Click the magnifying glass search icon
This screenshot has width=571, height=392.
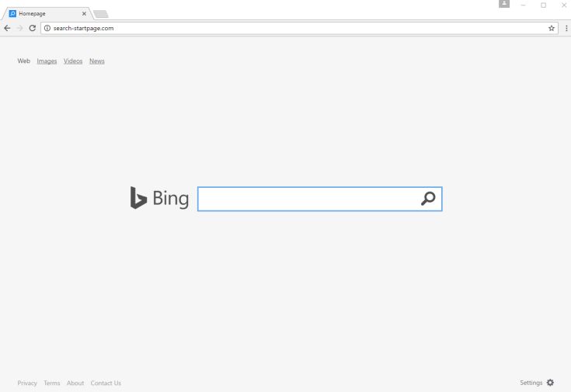tap(428, 199)
